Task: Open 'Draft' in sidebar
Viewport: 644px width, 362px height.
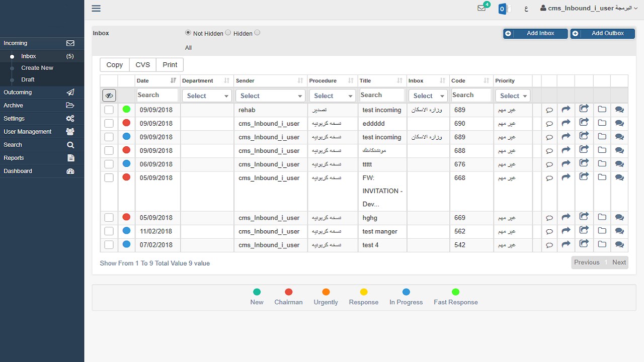Action: pos(28,79)
